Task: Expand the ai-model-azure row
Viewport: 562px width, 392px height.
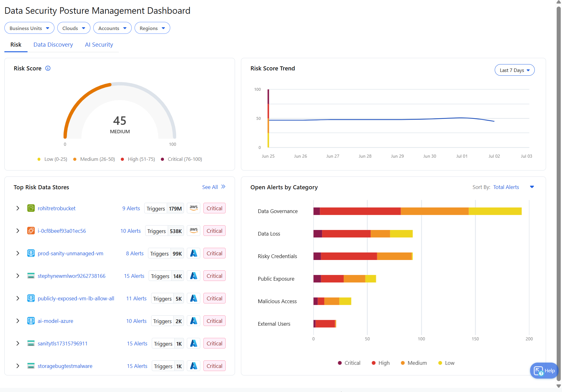Action: [18, 321]
